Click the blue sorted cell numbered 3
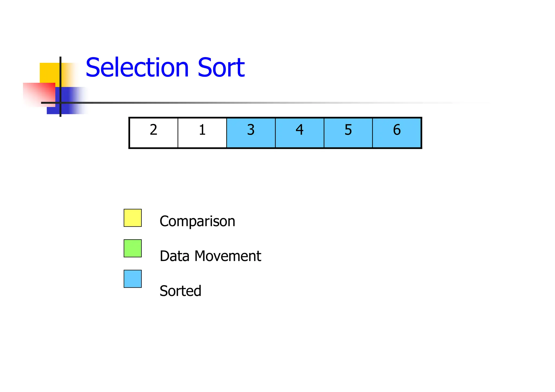This screenshot has width=555, height=392. (251, 133)
